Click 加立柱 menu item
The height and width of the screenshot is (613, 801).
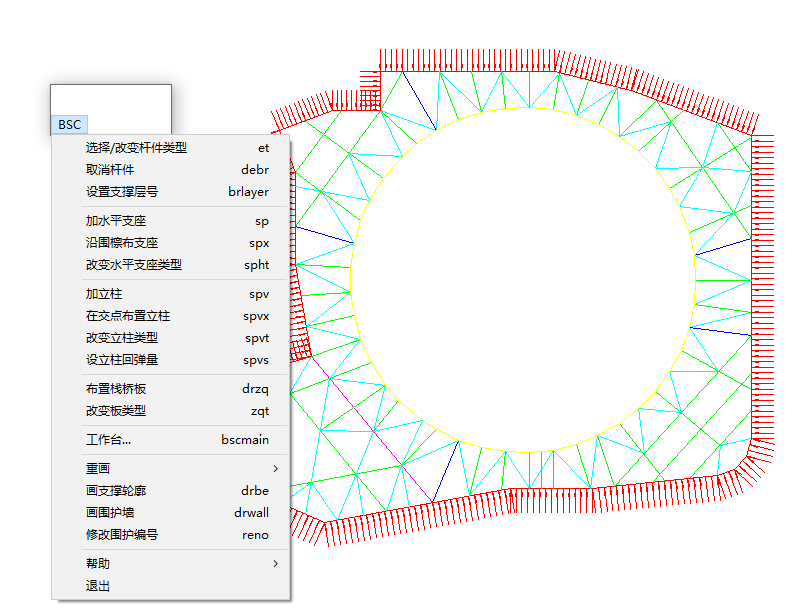pos(104,294)
